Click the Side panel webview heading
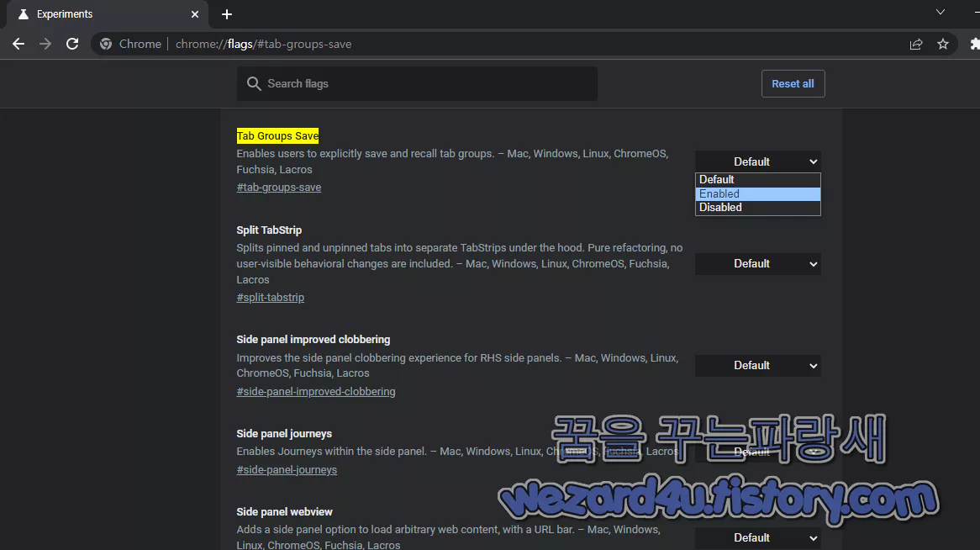This screenshot has height=550, width=980. pos(284,512)
